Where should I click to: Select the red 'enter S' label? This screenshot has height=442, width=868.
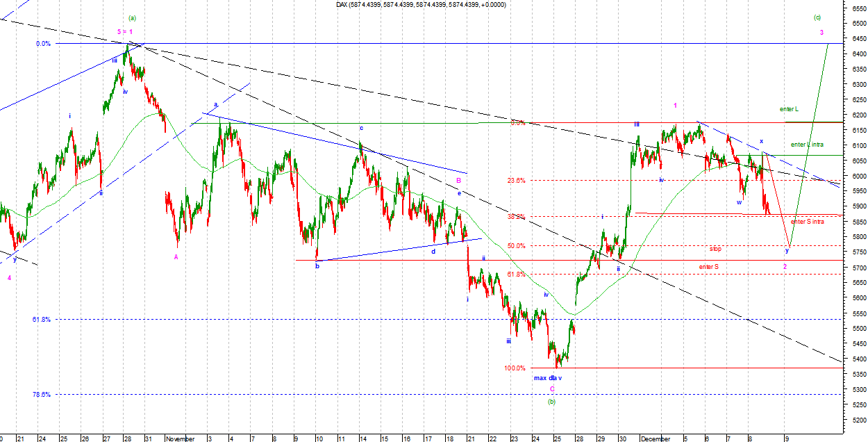tap(708, 267)
